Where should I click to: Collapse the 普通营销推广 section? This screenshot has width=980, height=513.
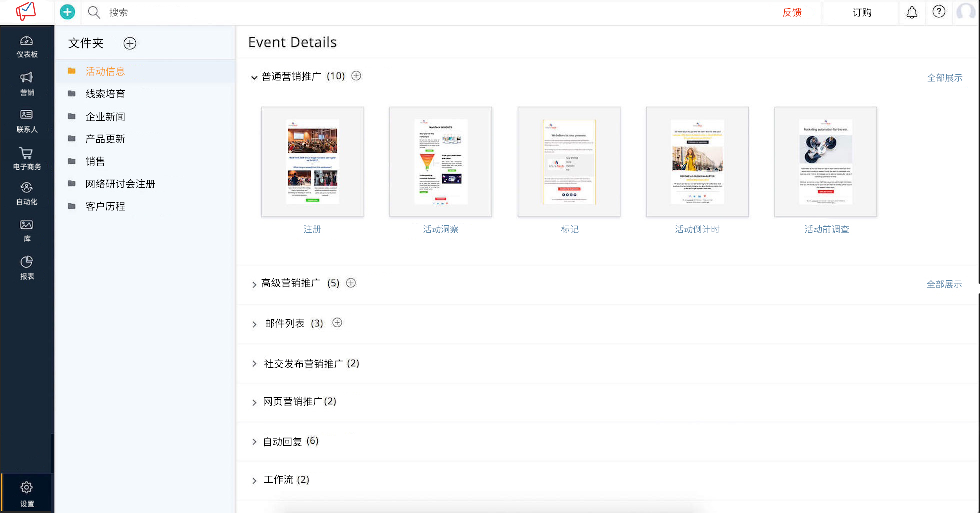click(x=254, y=77)
